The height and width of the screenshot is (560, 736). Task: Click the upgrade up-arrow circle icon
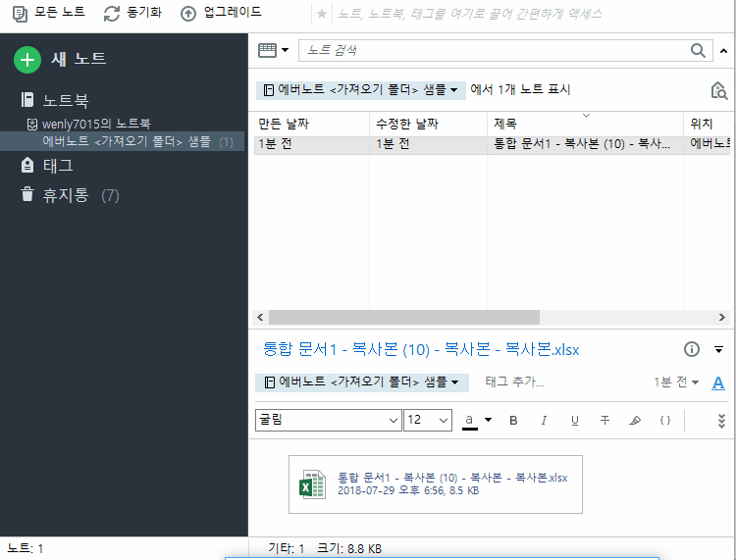[x=188, y=14]
